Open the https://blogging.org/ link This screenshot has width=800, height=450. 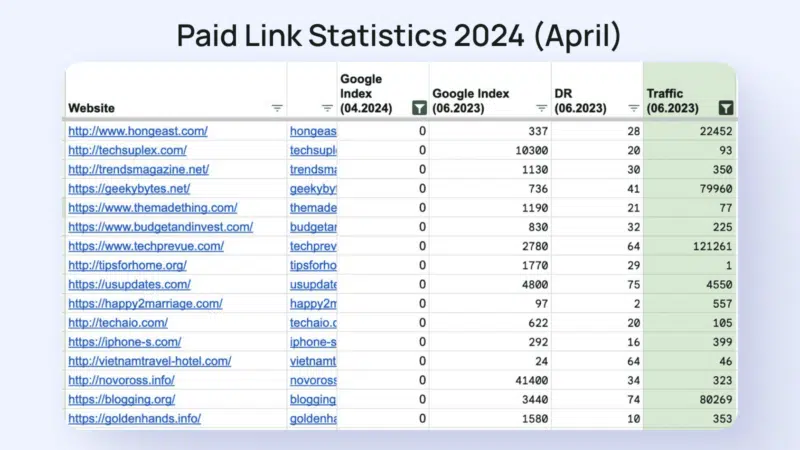(x=121, y=399)
